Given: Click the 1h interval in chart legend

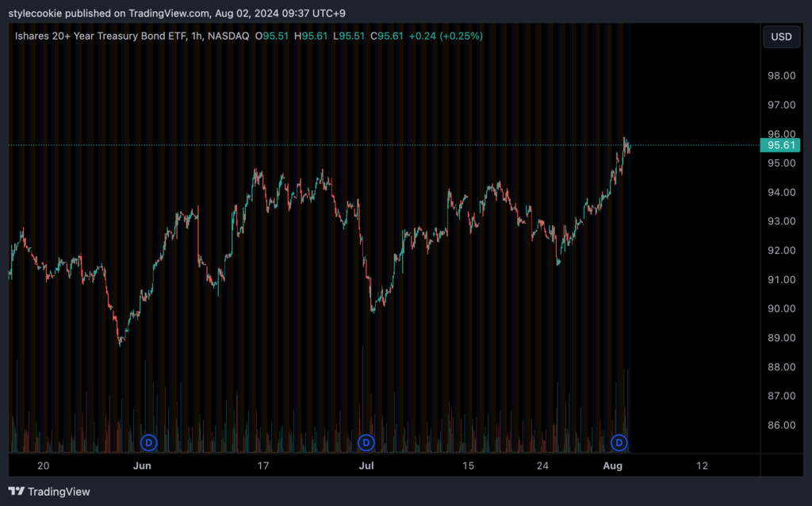Looking at the screenshot, I should point(195,36).
